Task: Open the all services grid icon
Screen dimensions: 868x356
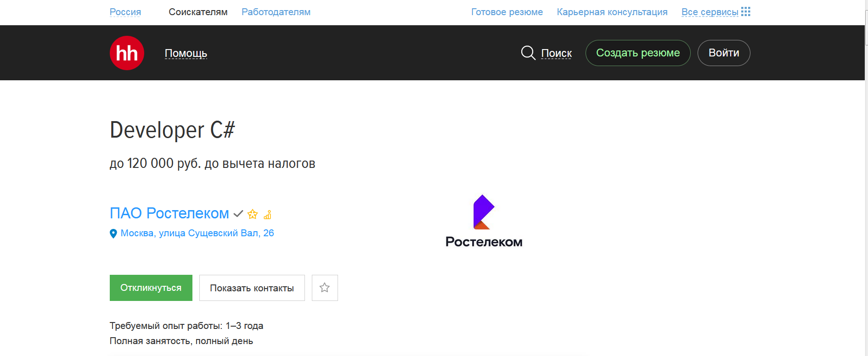Action: (x=746, y=11)
